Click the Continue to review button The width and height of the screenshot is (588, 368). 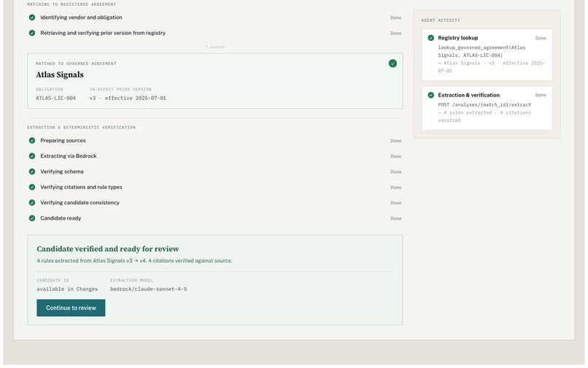pos(71,307)
